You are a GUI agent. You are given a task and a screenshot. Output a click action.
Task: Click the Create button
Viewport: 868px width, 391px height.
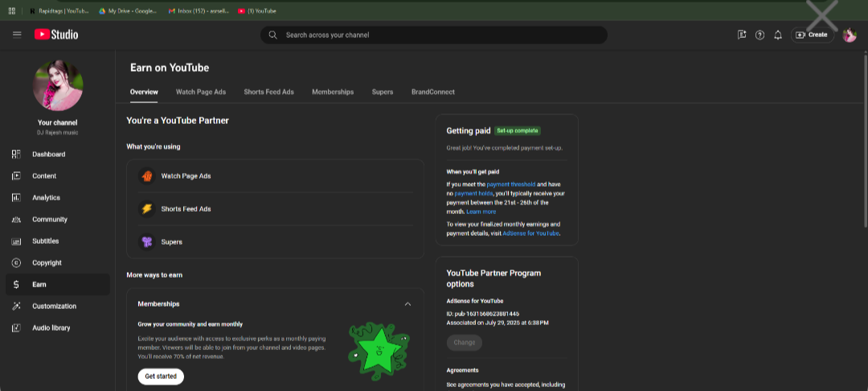[x=812, y=35]
